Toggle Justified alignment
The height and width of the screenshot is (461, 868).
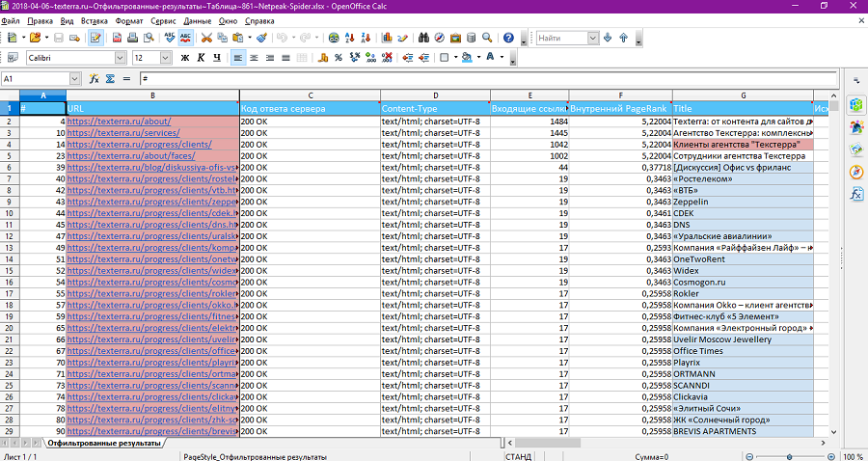285,57
